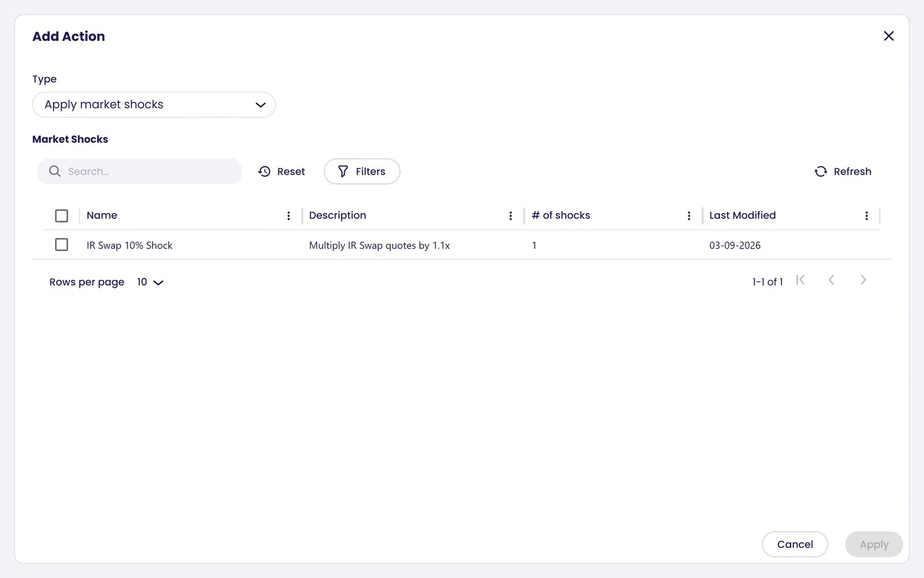Refresh the market shocks list
Image resolution: width=924 pixels, height=578 pixels.
tap(843, 172)
